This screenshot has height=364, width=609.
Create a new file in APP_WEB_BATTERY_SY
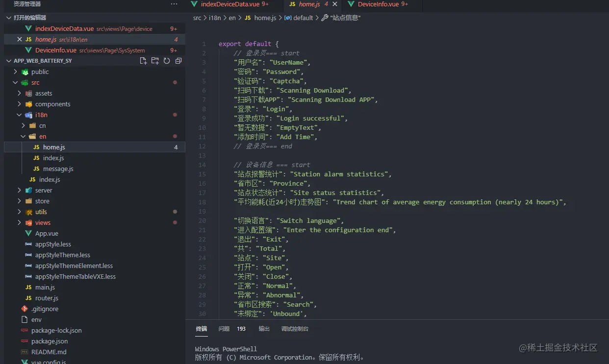click(x=143, y=61)
